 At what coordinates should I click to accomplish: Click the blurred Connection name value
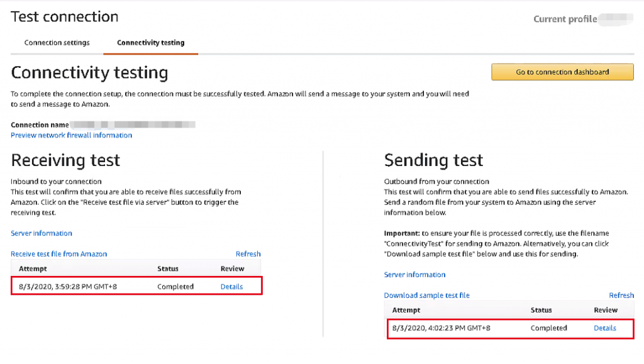(x=133, y=124)
